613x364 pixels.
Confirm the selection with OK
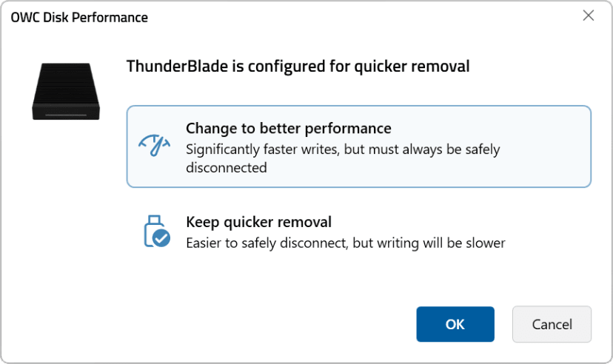(x=455, y=324)
